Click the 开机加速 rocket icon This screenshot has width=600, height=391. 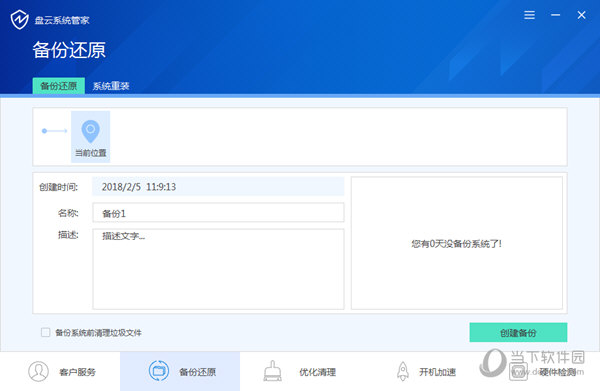(x=403, y=371)
